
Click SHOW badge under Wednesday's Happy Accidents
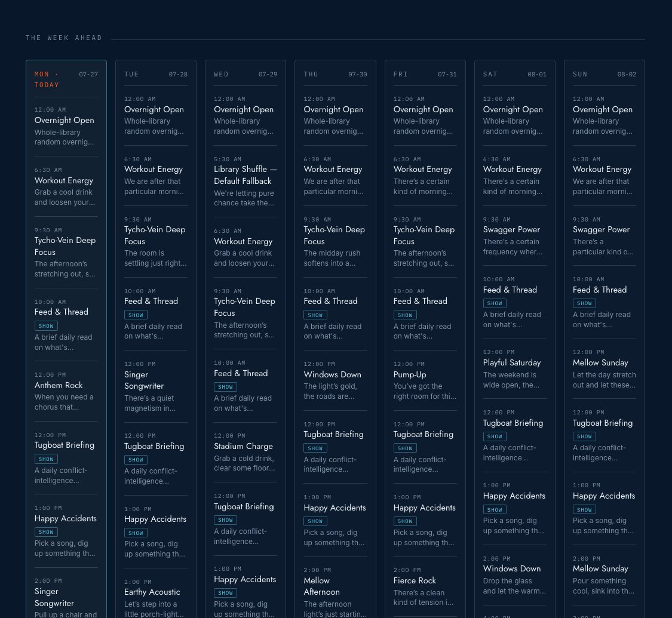point(225,593)
